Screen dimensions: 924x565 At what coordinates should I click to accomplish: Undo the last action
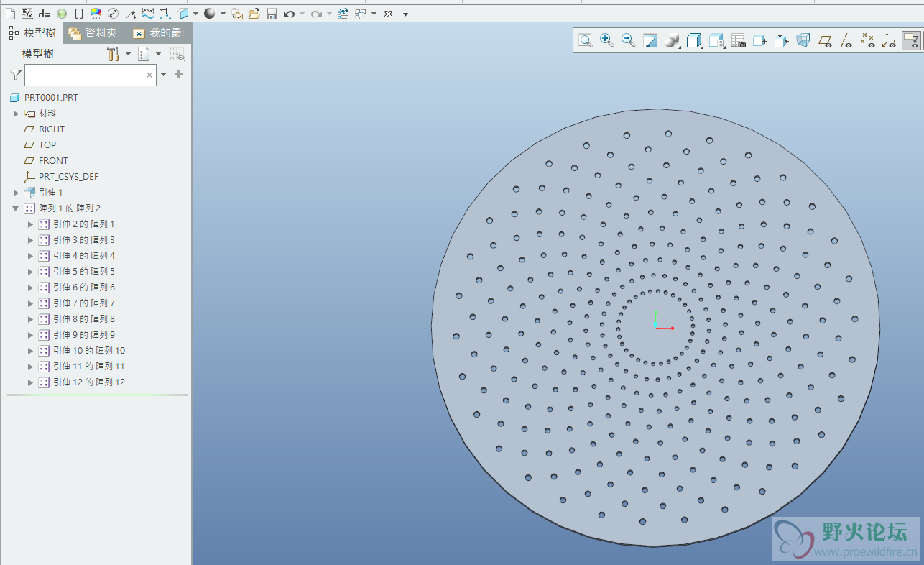click(289, 14)
